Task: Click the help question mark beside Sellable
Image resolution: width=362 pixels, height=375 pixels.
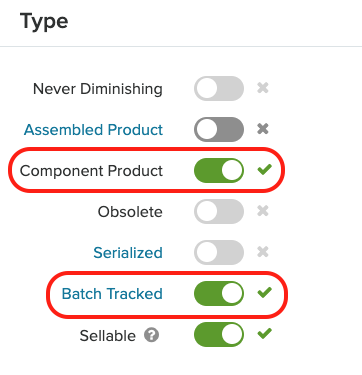Action: tap(151, 335)
